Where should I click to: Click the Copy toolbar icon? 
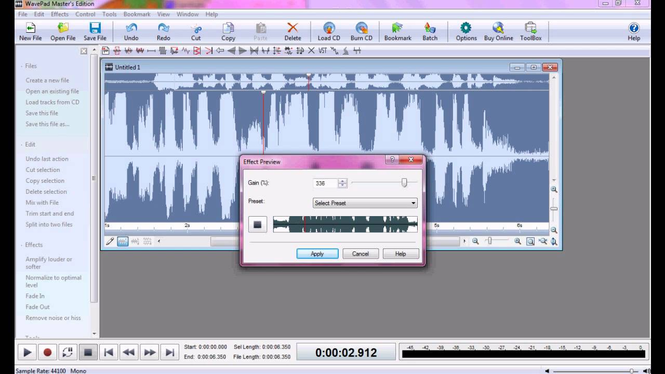(228, 32)
